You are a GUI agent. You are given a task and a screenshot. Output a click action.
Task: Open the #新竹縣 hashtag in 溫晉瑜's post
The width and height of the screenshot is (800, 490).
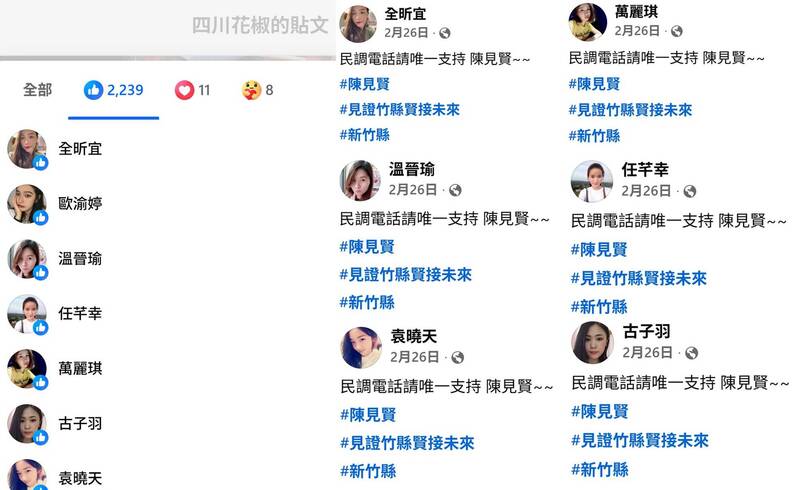(x=367, y=303)
